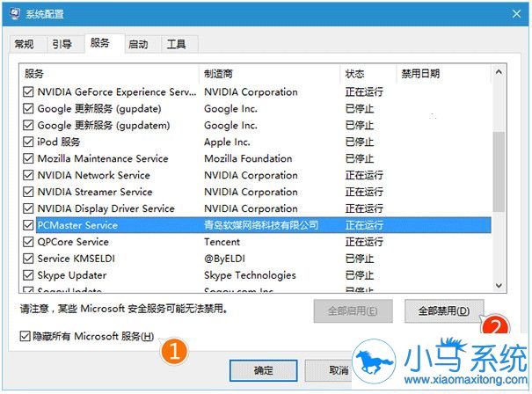The image size is (532, 394).
Task: Uncheck NVIDIA Display Driver Service checkbox
Action: [x=28, y=208]
